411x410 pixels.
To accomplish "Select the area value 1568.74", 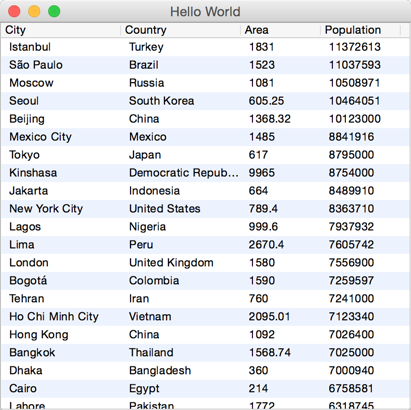I will (270, 353).
